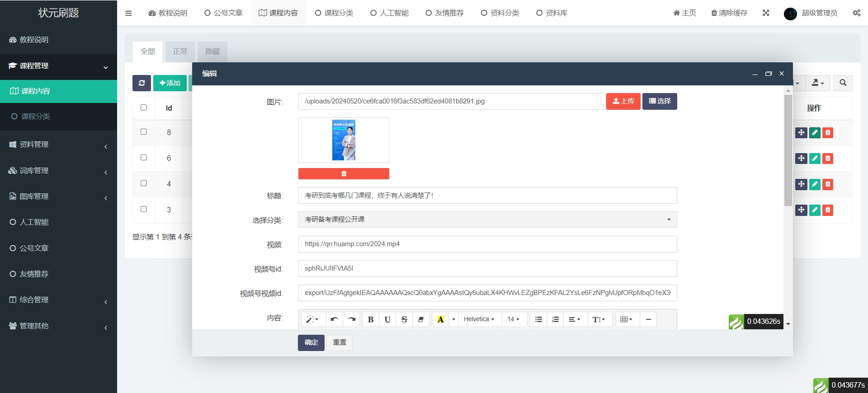Click into the 标题 title input field
The image size is (868, 393).
(487, 196)
